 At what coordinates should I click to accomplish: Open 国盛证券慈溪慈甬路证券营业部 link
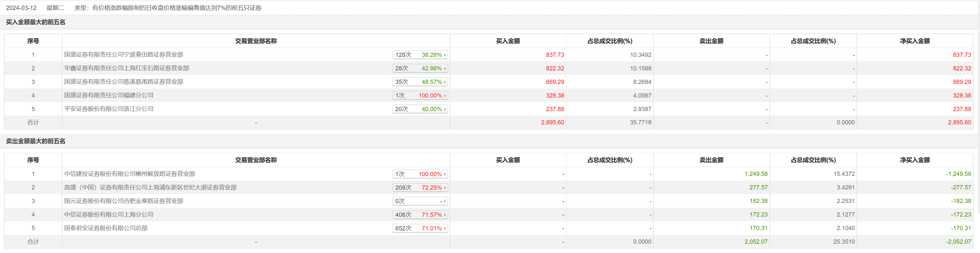point(124,82)
